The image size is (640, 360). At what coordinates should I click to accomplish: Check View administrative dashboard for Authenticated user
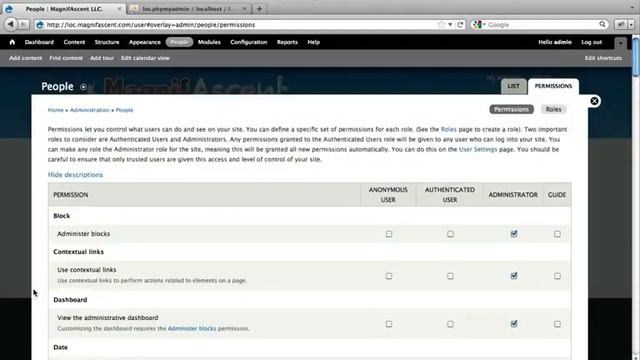coord(450,324)
